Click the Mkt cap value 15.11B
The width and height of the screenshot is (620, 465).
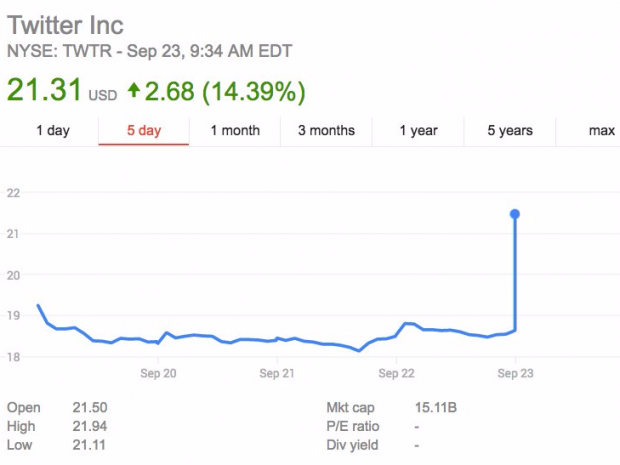(437, 407)
